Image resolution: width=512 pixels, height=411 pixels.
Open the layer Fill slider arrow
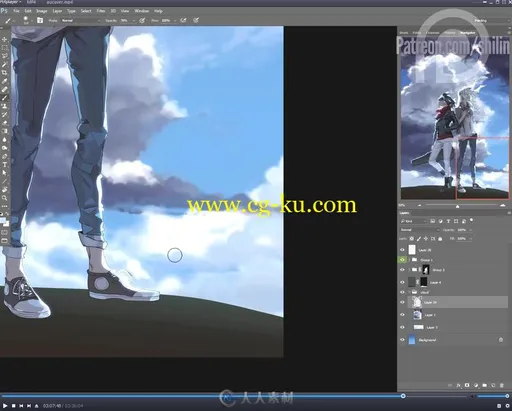pyautogui.click(x=471, y=239)
